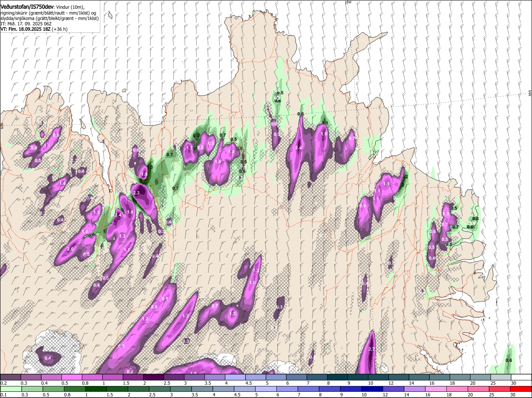This screenshot has height=398, width=532.
Task: Click the upper legend swatch starting at 0.2
Action: pyautogui.click(x=10, y=377)
